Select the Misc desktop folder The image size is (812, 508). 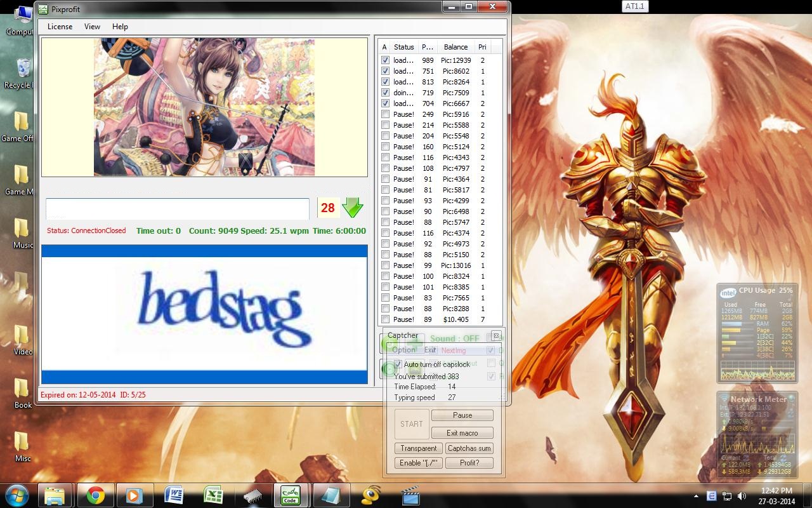[22, 446]
